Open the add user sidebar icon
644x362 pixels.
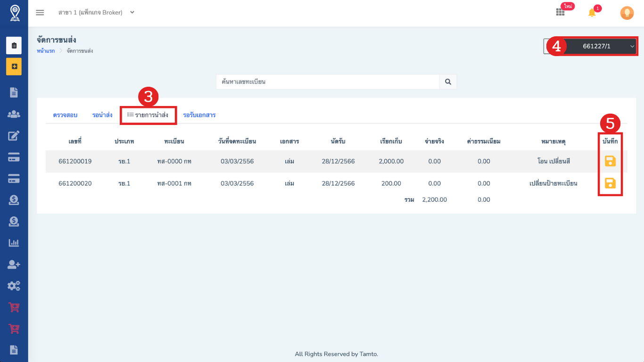coord(14,264)
